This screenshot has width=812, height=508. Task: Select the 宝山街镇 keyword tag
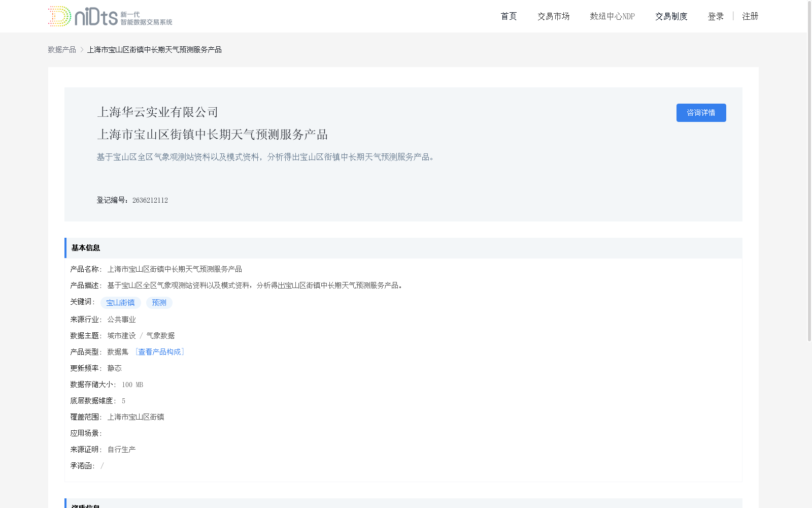[121, 303]
